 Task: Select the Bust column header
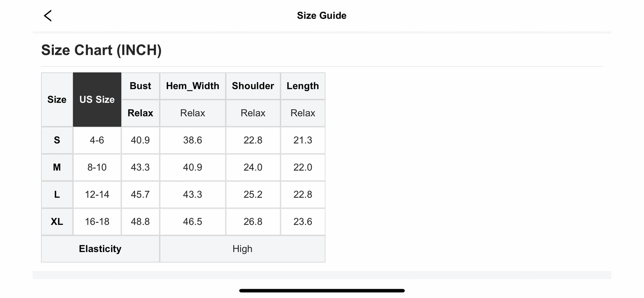(x=140, y=86)
